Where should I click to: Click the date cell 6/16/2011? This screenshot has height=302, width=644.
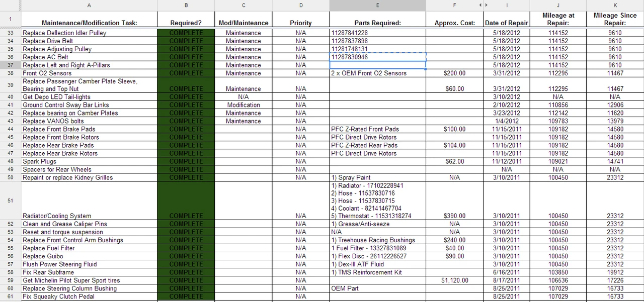tap(507, 272)
